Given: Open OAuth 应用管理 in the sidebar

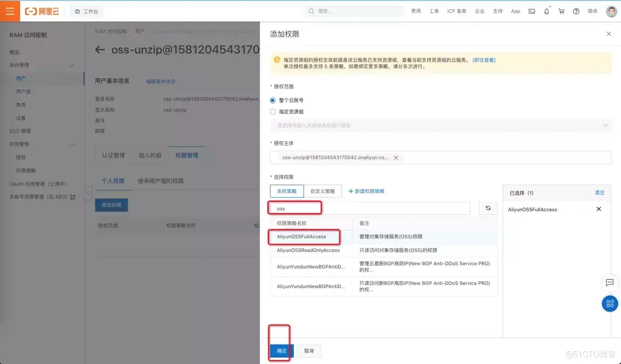Looking at the screenshot, I should (x=38, y=184).
